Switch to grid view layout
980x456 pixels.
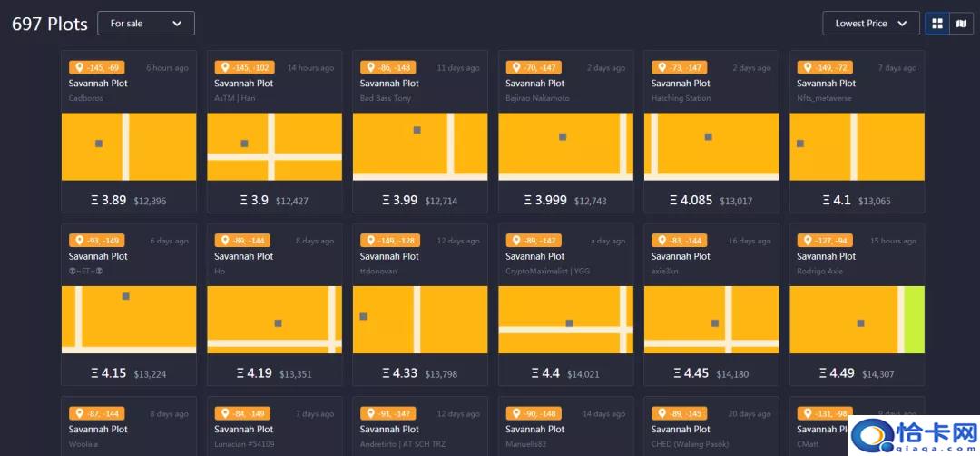coord(936,24)
